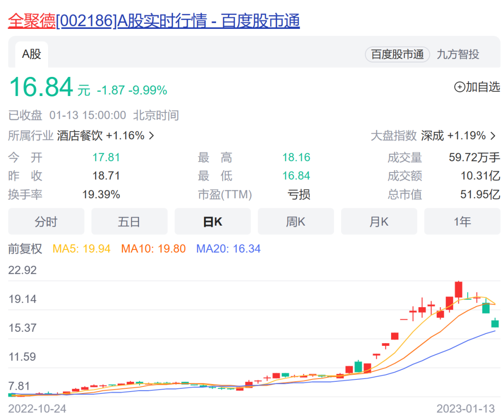This screenshot has height=420, width=504.
Task: Expand 深成 index chevron arrow
Action: pyautogui.click(x=493, y=136)
